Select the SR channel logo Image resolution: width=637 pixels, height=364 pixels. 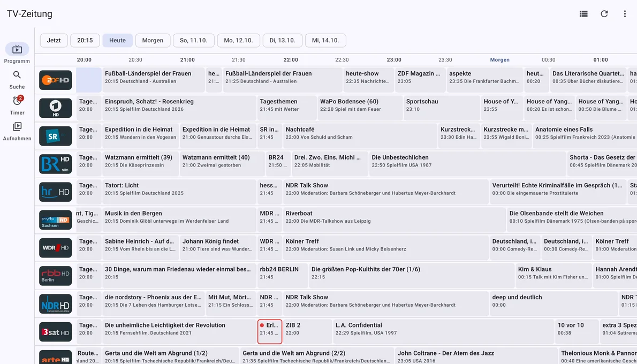tap(56, 136)
